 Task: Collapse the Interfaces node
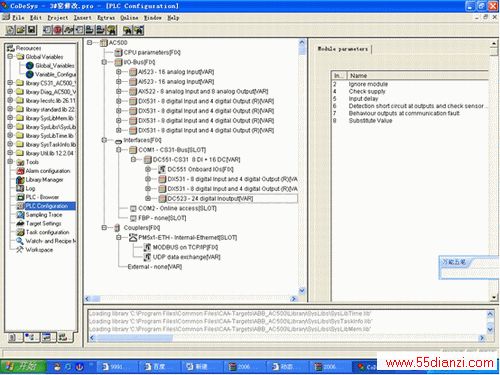pos(104,140)
